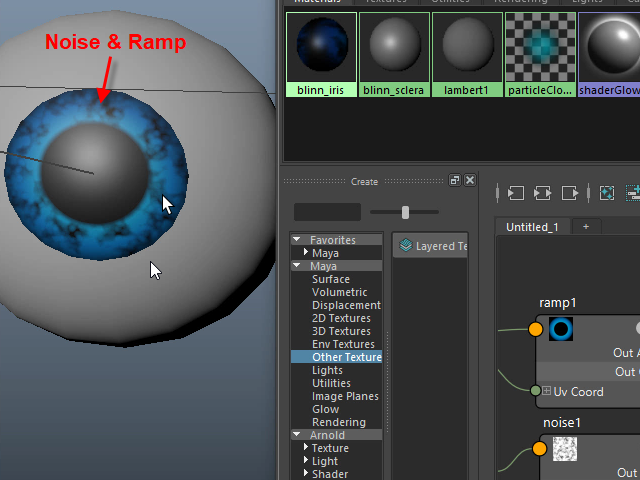Image resolution: width=640 pixels, height=480 pixels.
Task: Expand the Arnold Texture subcategory
Action: click(x=305, y=449)
